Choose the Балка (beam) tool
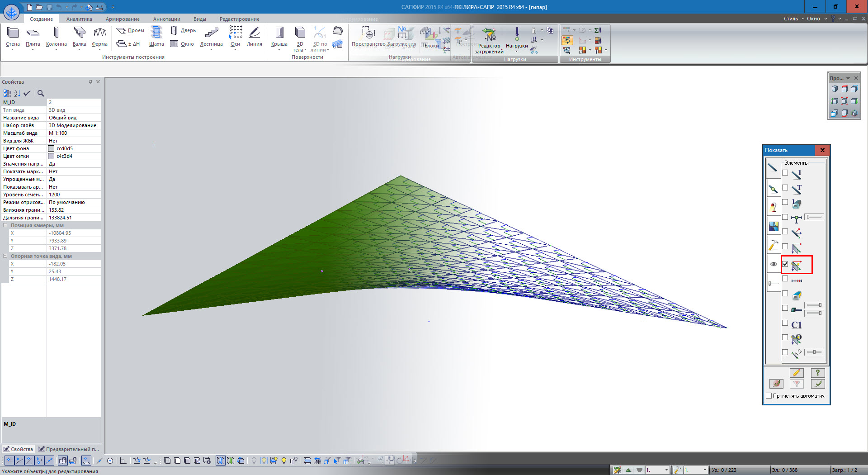 coord(79,37)
